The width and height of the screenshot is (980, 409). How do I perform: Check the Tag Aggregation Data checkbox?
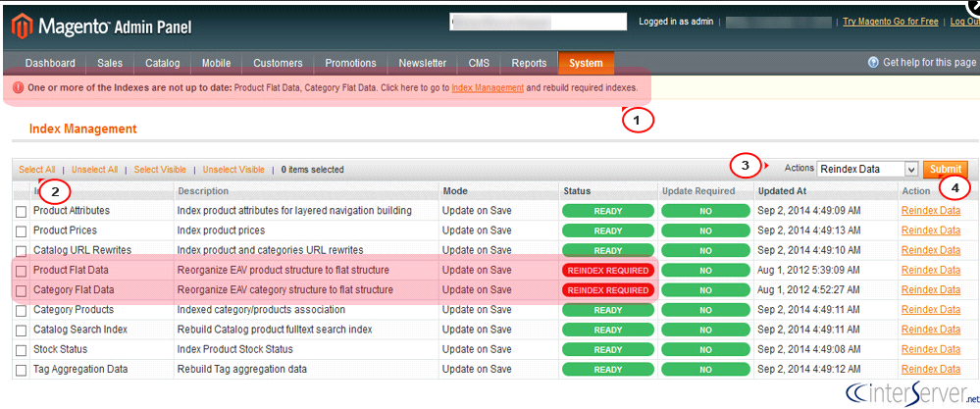22,370
